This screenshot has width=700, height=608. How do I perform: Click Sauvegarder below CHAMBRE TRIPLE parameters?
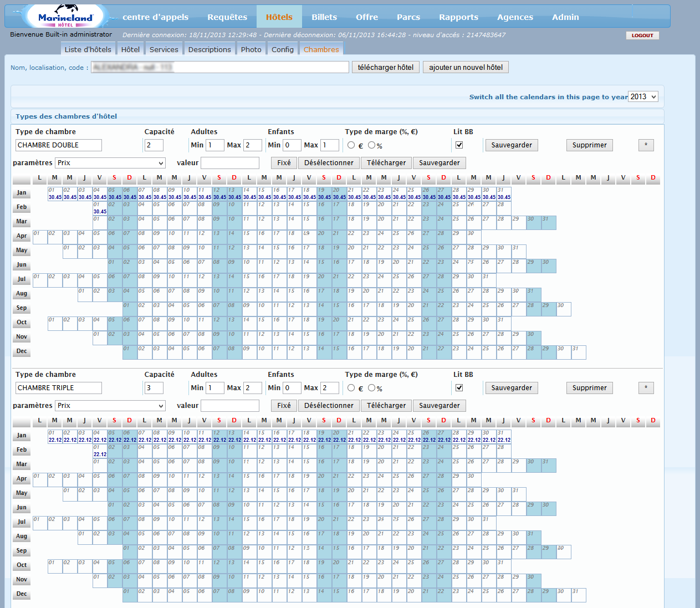tap(440, 406)
